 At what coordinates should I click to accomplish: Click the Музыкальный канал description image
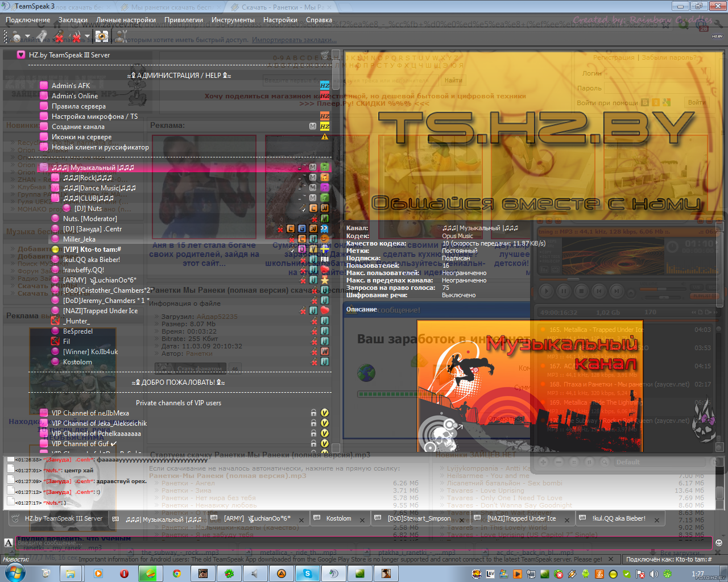530,386
